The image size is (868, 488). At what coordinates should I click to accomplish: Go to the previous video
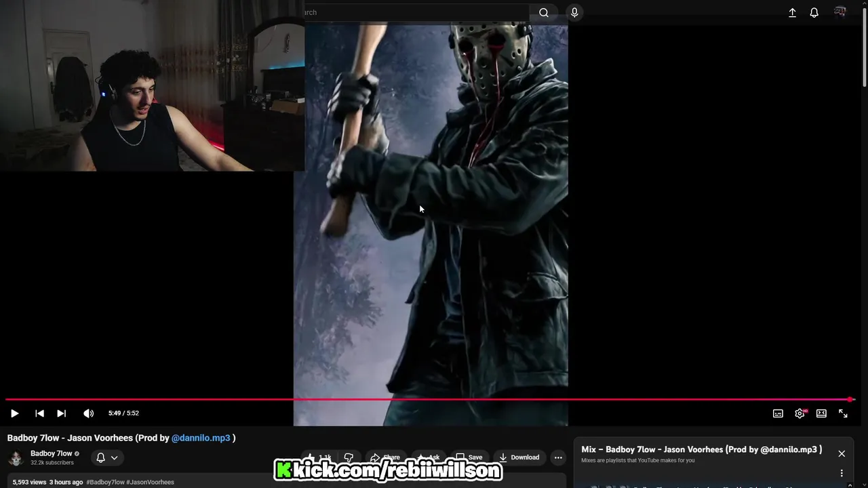coord(39,413)
